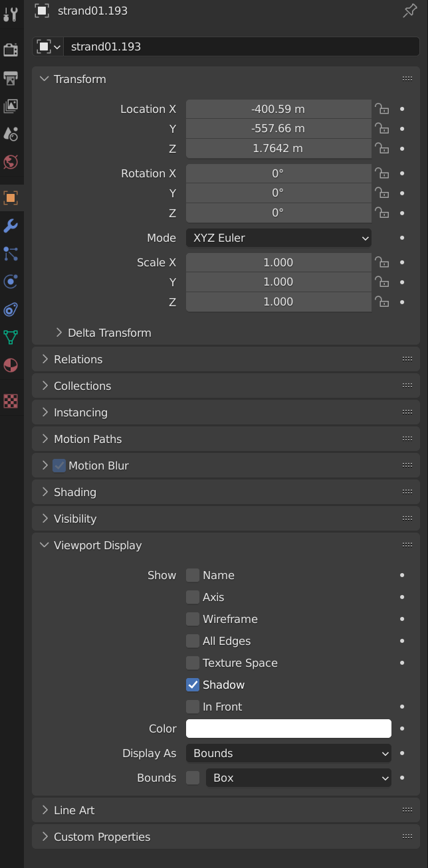Open the Scene properties tab

11,133
